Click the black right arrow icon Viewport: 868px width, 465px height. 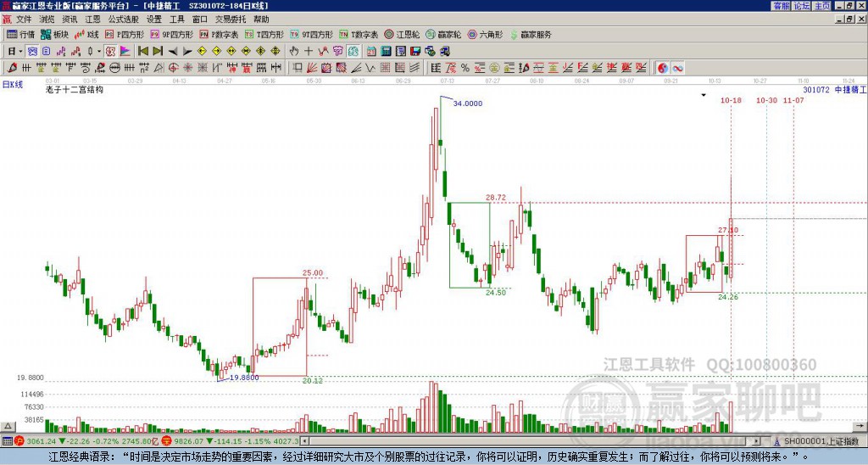187,51
